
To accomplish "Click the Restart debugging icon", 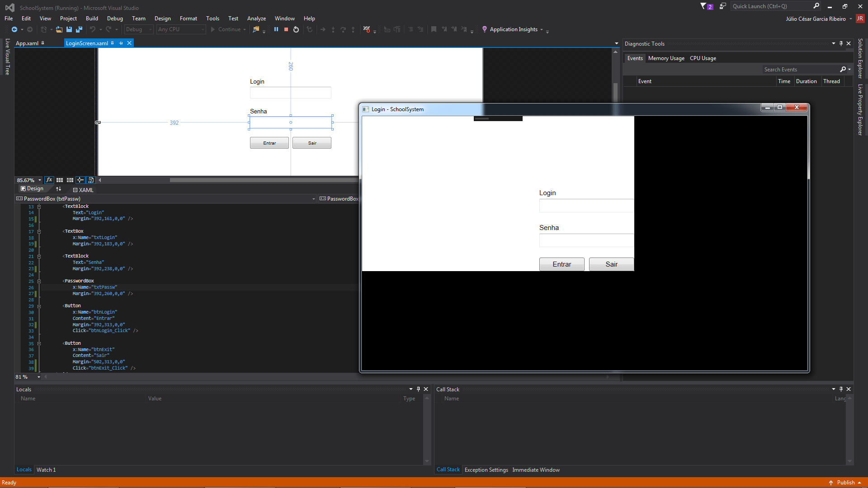I will click(296, 29).
